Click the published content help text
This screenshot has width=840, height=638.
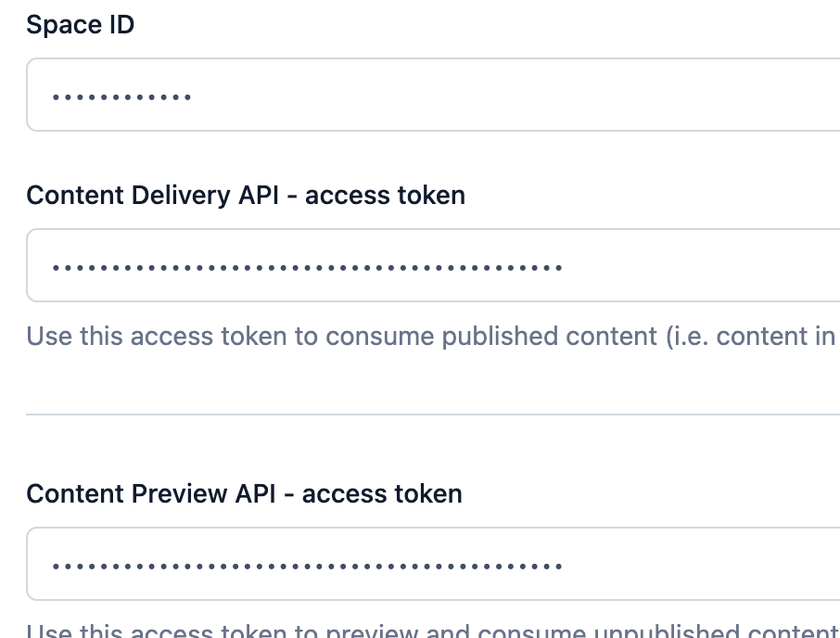click(x=431, y=336)
